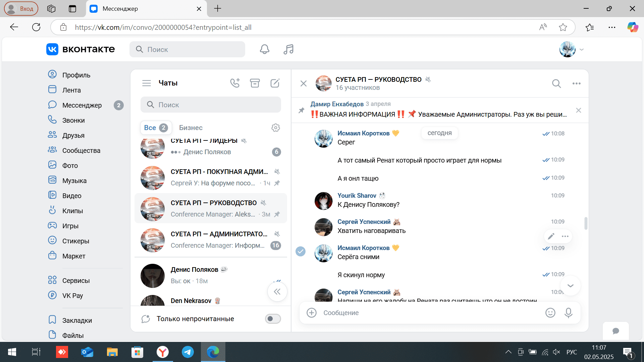The height and width of the screenshot is (362, 644).
Task: Open Telegram from taskbar
Action: click(187, 352)
